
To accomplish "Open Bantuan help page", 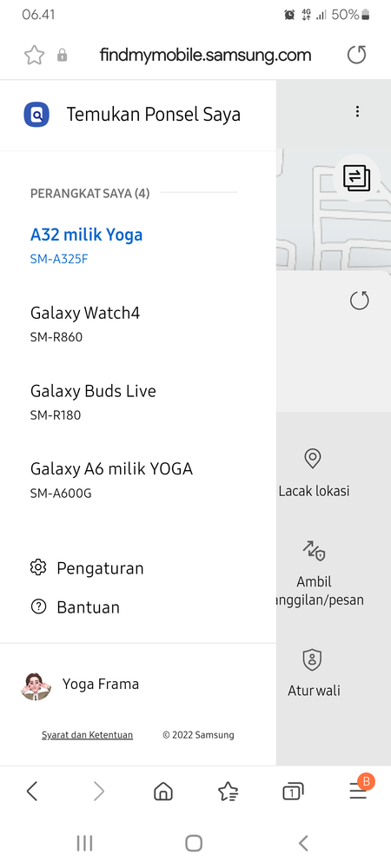I will pos(75,606).
